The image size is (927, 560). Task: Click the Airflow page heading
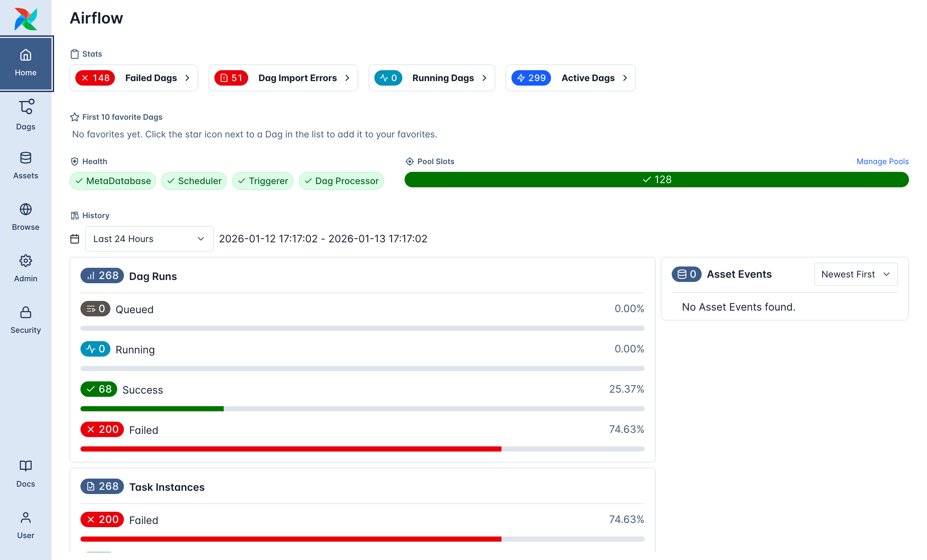(96, 18)
